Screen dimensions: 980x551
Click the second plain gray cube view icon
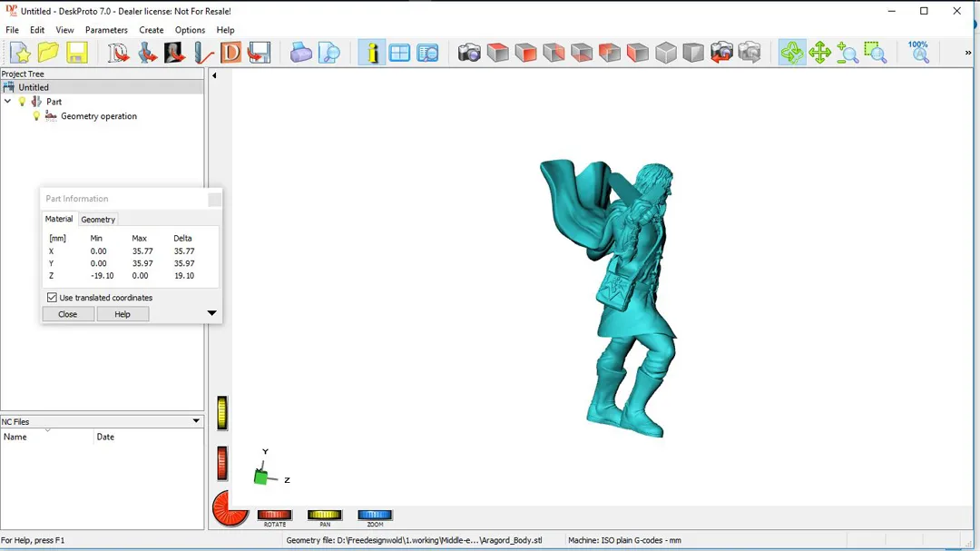point(693,53)
